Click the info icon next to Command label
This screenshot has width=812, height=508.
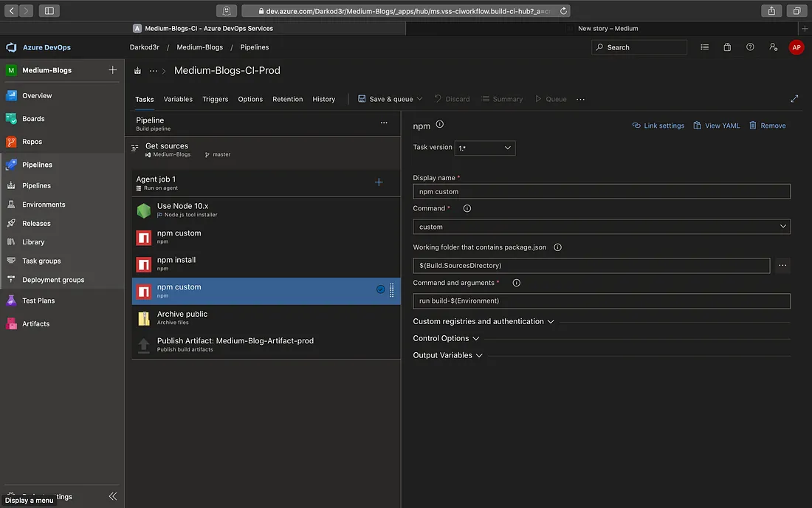tap(467, 208)
